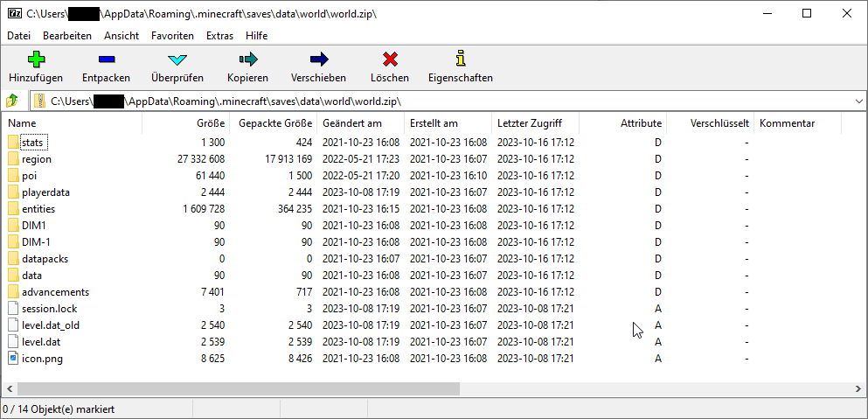868x419 pixels.
Task: Select the advancements folder icon
Action: click(13, 292)
